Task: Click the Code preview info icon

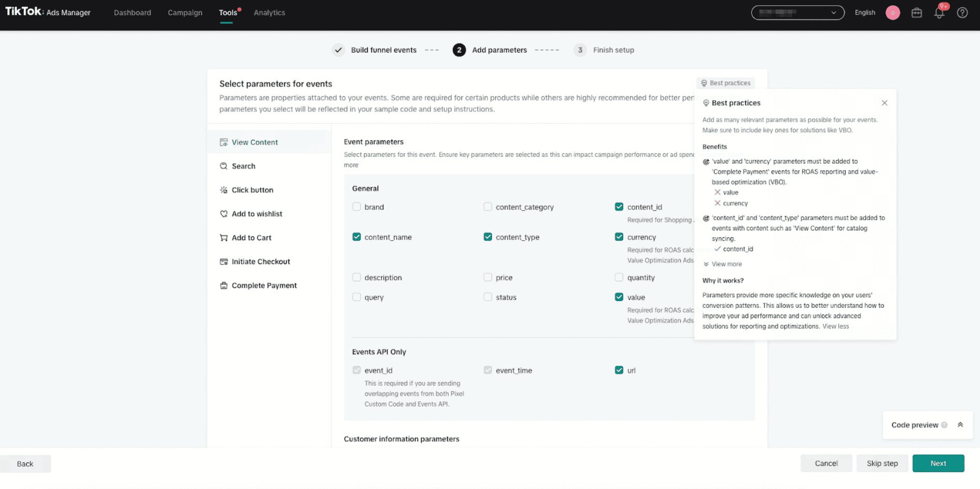Action: 944,425
